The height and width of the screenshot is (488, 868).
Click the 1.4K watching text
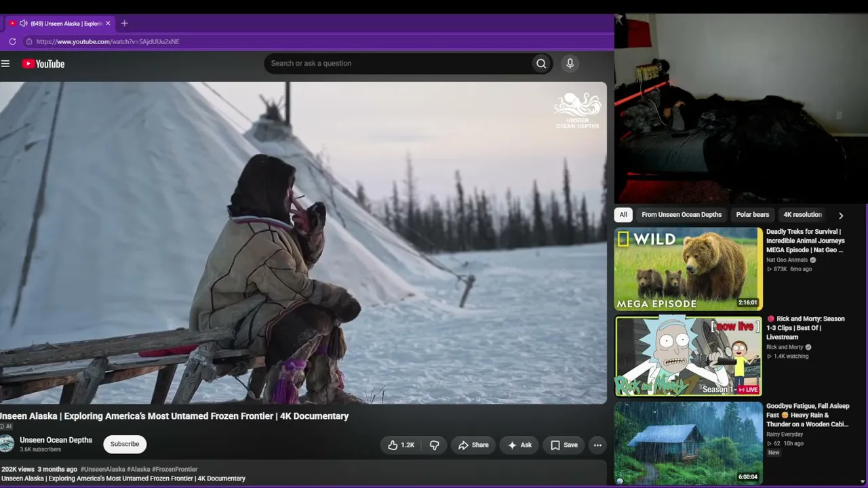click(x=789, y=357)
